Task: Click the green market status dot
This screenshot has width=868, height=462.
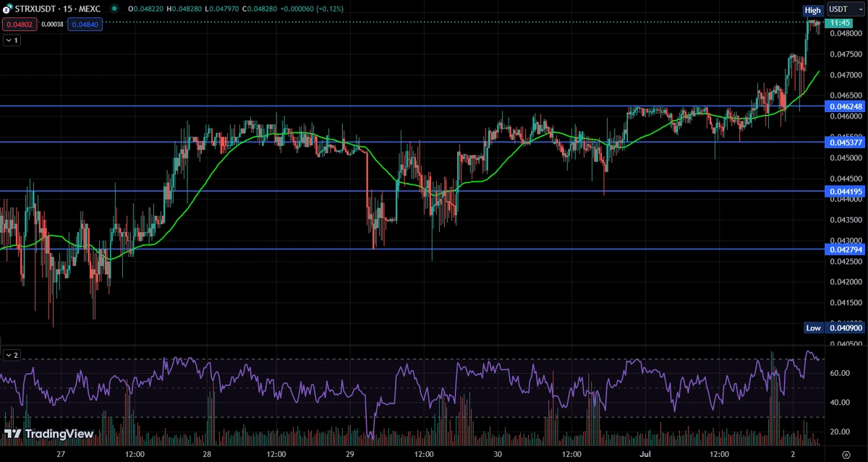Action: [x=114, y=9]
